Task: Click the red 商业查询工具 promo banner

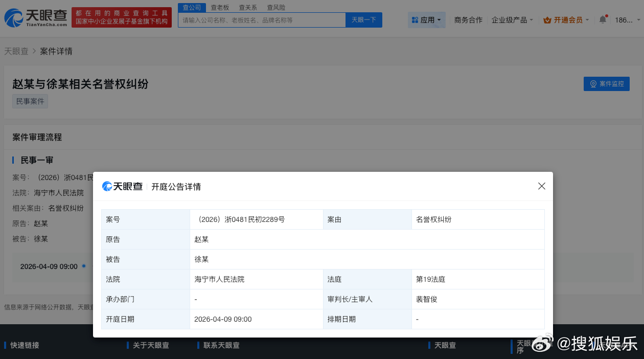Action: coord(121,17)
